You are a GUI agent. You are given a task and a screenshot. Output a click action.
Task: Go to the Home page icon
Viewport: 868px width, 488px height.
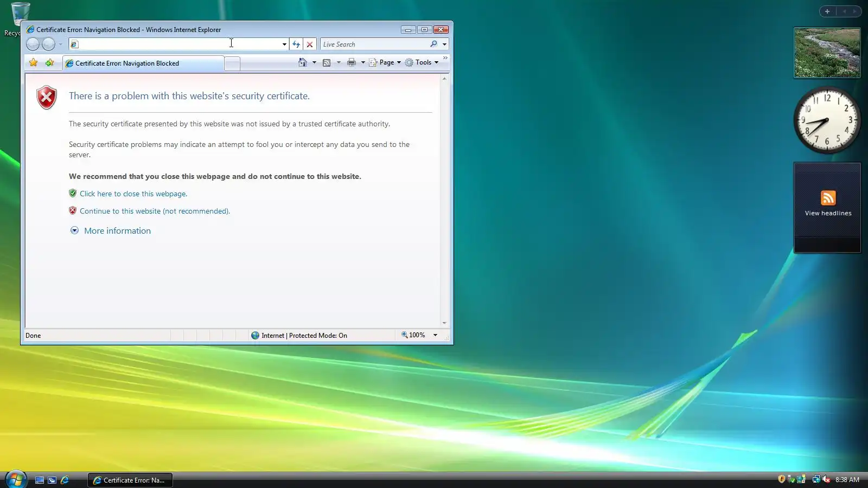click(x=303, y=62)
